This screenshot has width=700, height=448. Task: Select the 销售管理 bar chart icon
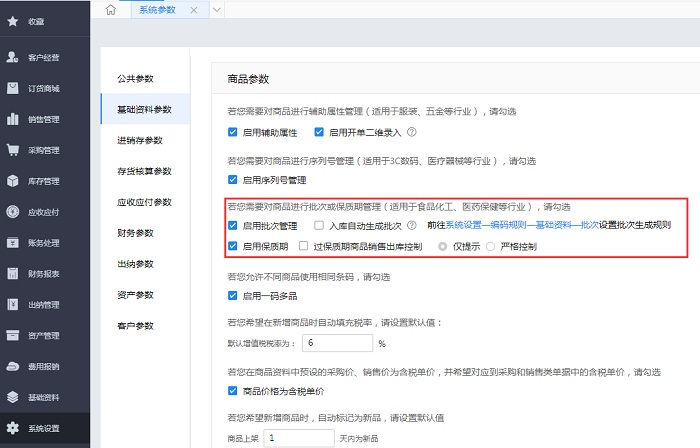[x=13, y=119]
